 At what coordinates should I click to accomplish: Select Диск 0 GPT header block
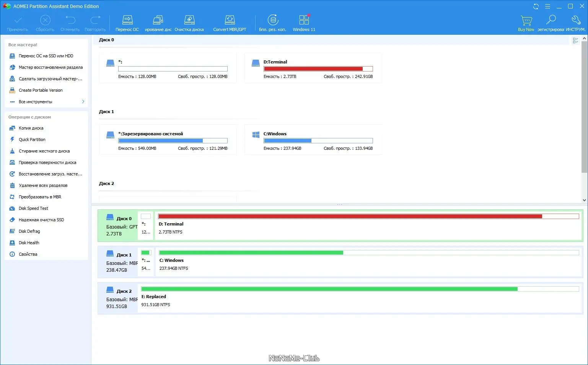point(118,225)
